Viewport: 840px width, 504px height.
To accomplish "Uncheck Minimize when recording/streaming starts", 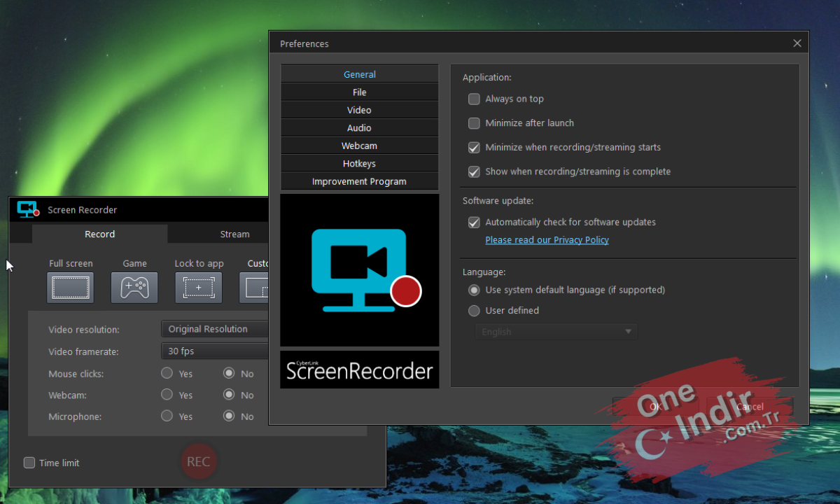I will click(474, 147).
